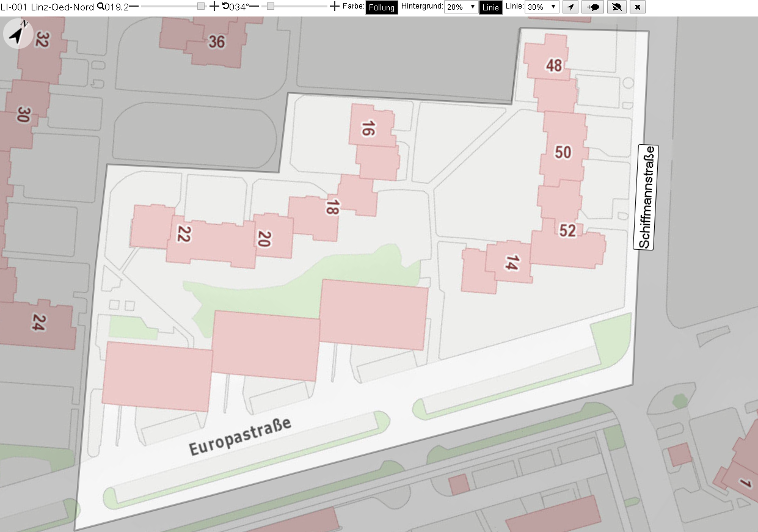The height and width of the screenshot is (532, 758).
Task: Click the LI-001 Linz-Oed-Nord title
Action: point(47,7)
